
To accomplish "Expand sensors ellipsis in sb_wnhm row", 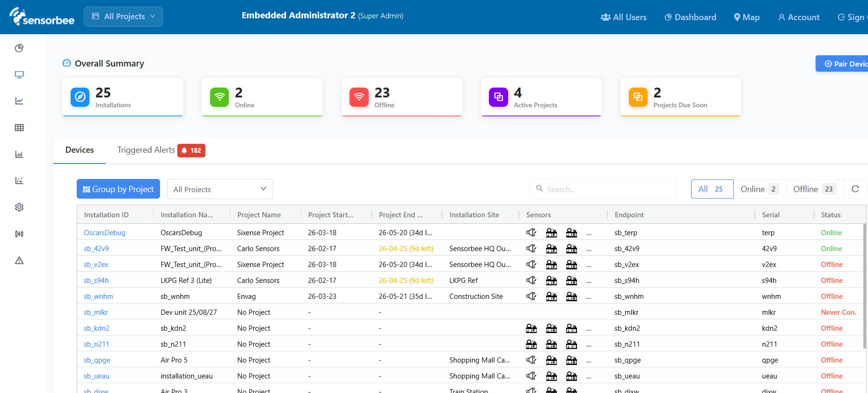I will [589, 297].
